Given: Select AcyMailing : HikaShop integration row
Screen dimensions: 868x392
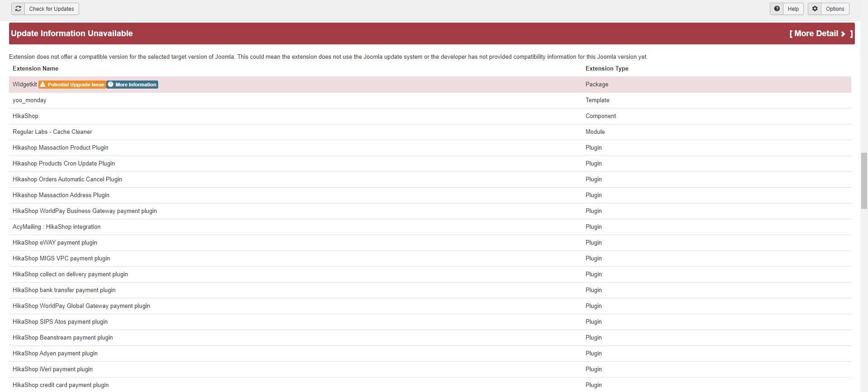Looking at the screenshot, I should pyautogui.click(x=430, y=227).
